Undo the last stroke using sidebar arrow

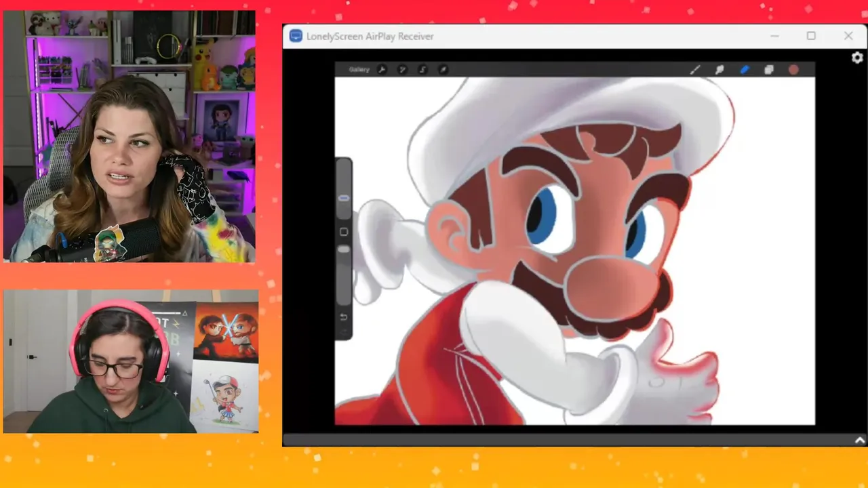coord(344,317)
